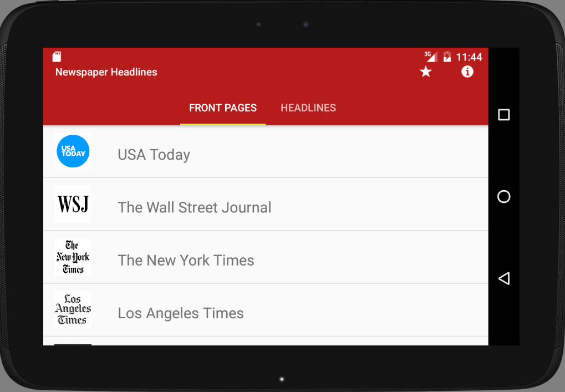
Task: Tap the Newspaper Headlines app title
Action: (106, 72)
